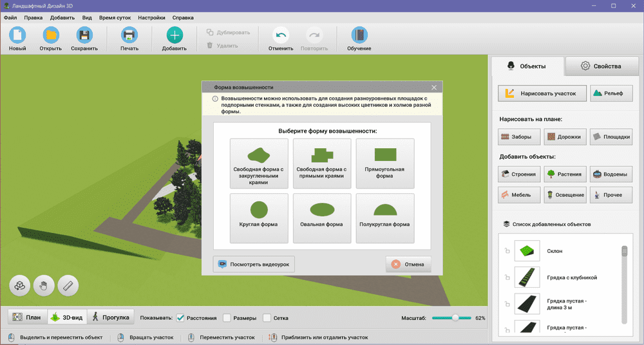Select the ruler measuring tool in the viewport

[68, 285]
